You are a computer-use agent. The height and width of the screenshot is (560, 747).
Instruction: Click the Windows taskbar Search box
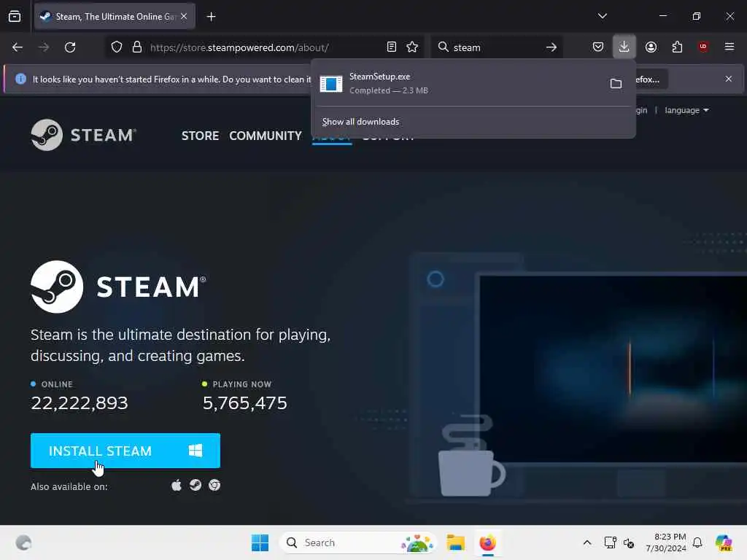358,542
